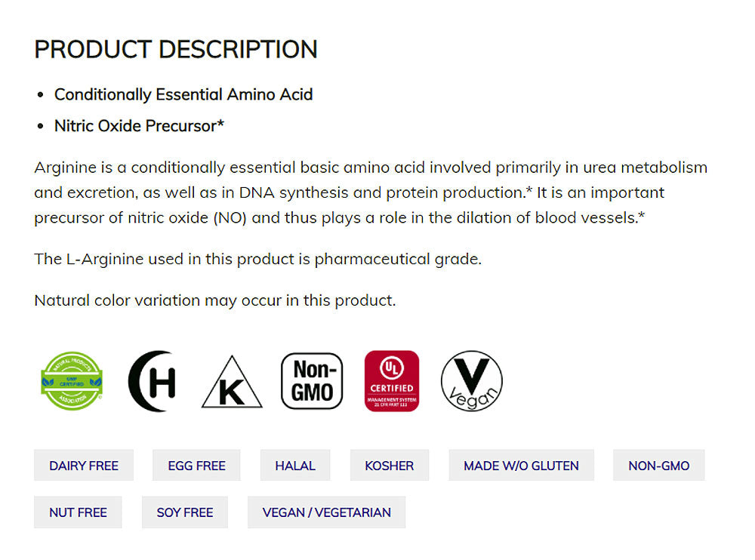
Task: Click the Soy Free tag
Action: (x=185, y=512)
